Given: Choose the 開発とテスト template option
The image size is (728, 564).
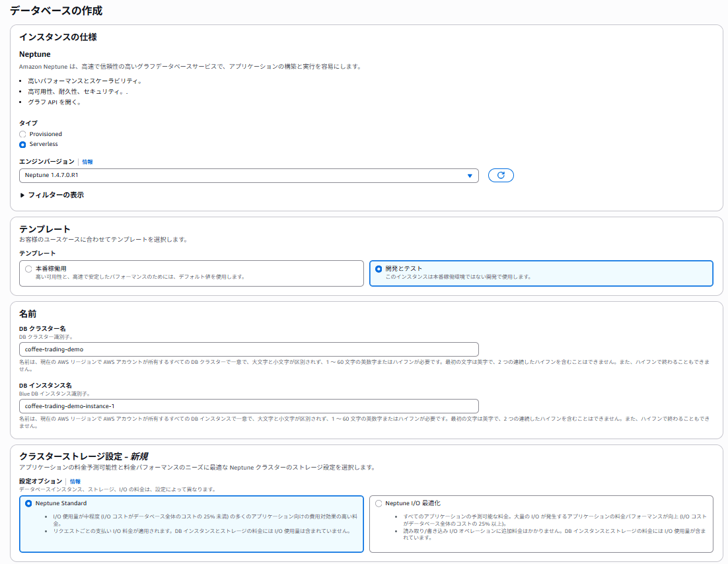Looking at the screenshot, I should coord(379,269).
